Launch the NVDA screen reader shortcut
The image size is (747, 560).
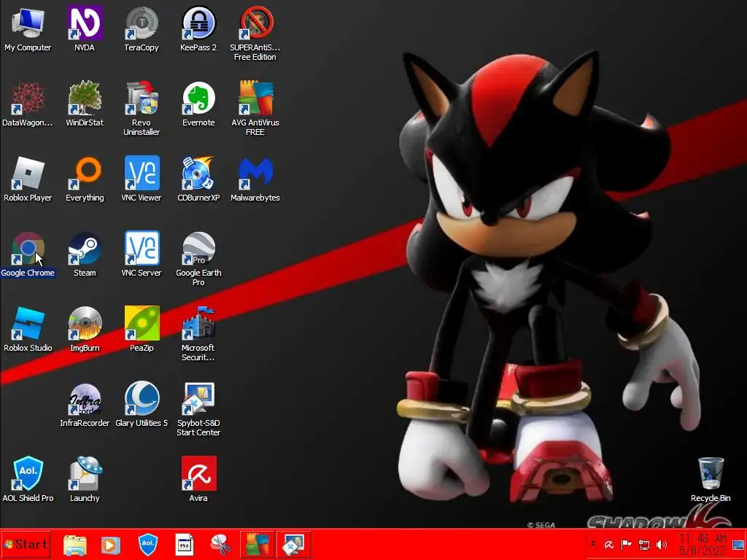[85, 29]
